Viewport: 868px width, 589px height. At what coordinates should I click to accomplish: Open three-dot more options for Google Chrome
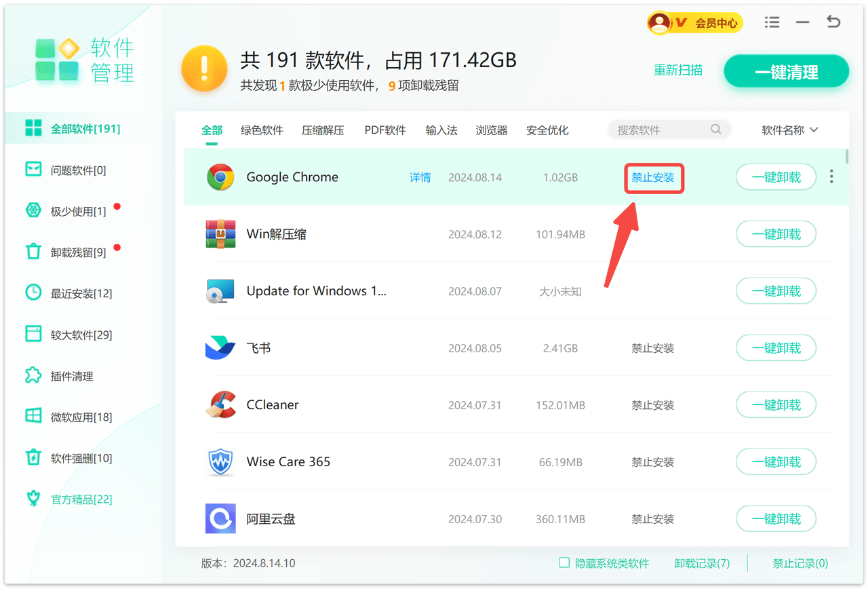point(831,177)
